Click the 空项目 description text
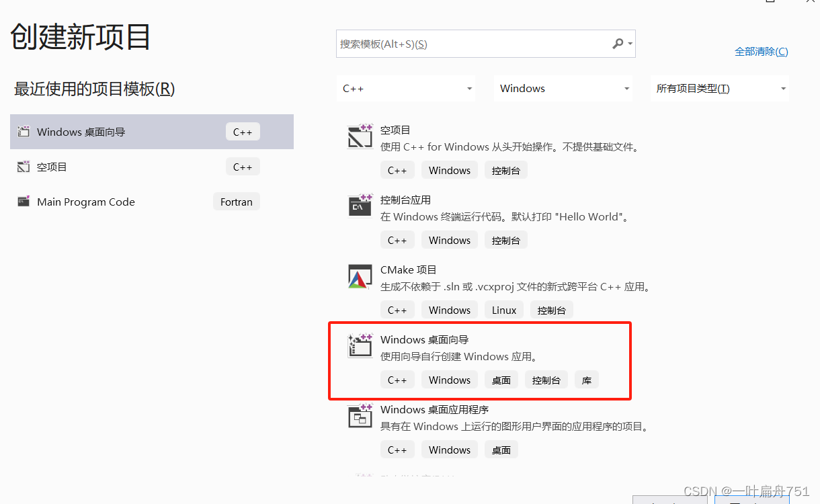Screen dimensions: 820x504 click(511, 147)
